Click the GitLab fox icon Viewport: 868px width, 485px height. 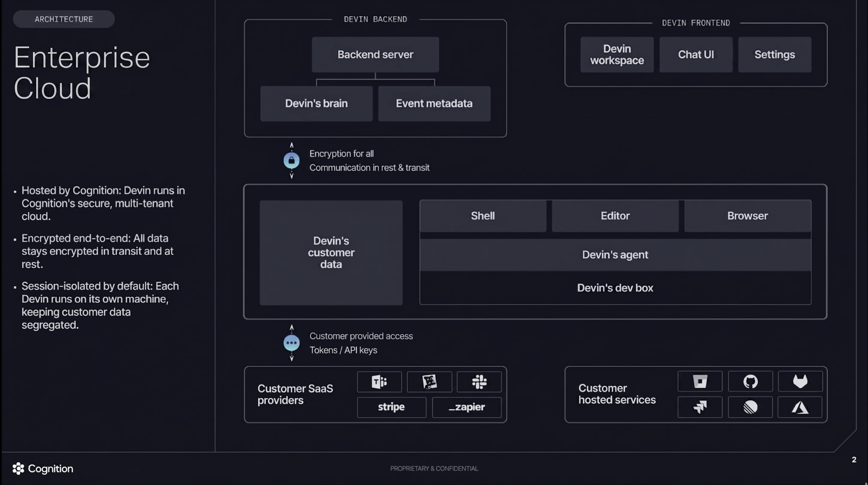800,381
